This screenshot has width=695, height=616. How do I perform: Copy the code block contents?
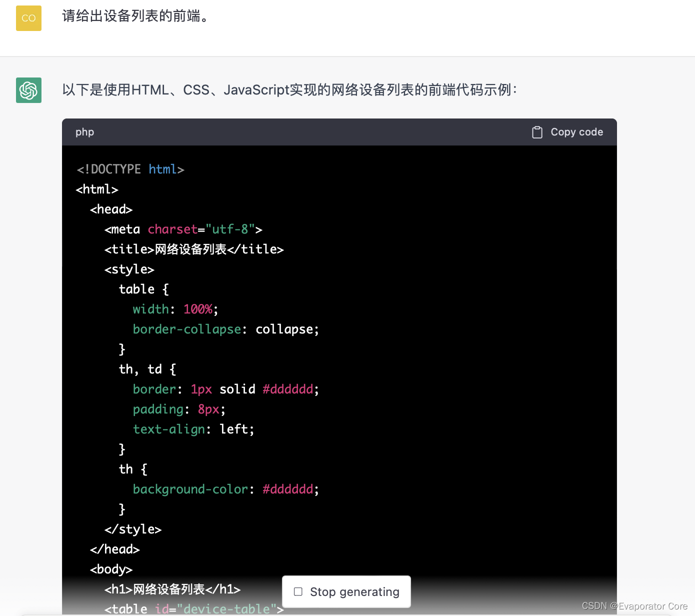pos(567,132)
